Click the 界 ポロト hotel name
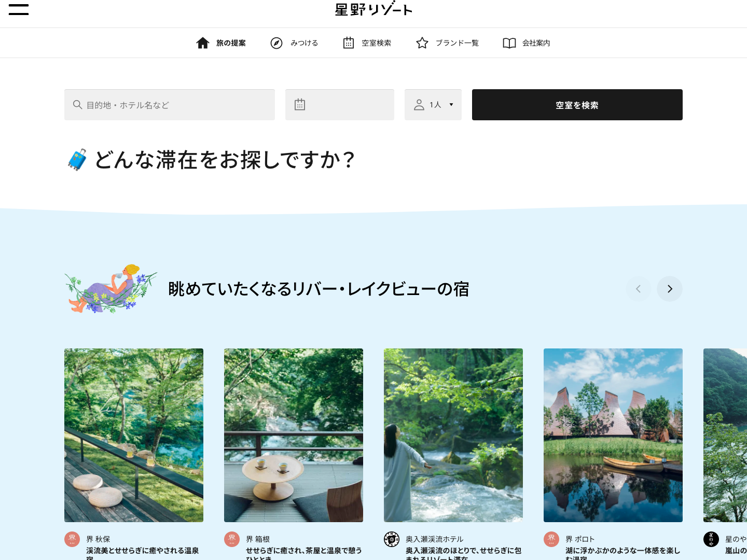Screen dimensions: 747x560 580,539
